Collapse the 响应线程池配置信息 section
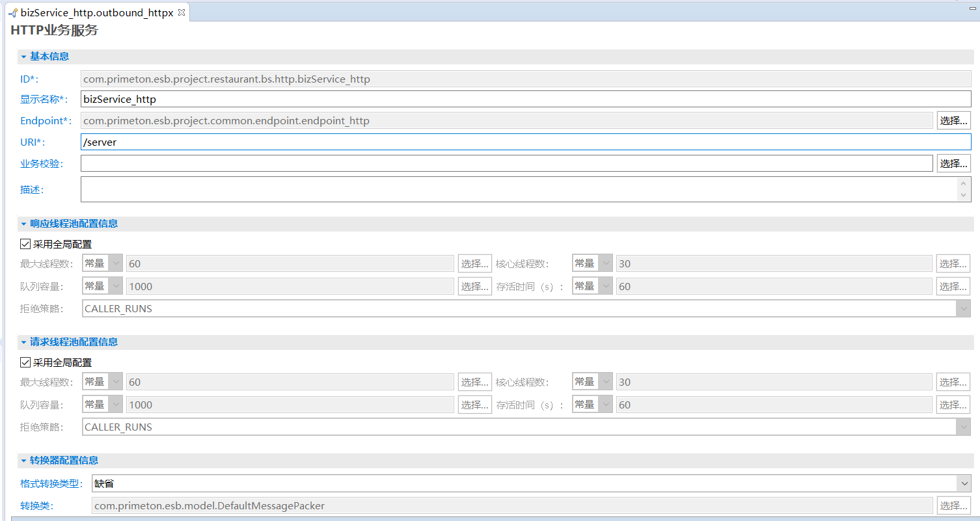The image size is (980, 521). [x=23, y=224]
